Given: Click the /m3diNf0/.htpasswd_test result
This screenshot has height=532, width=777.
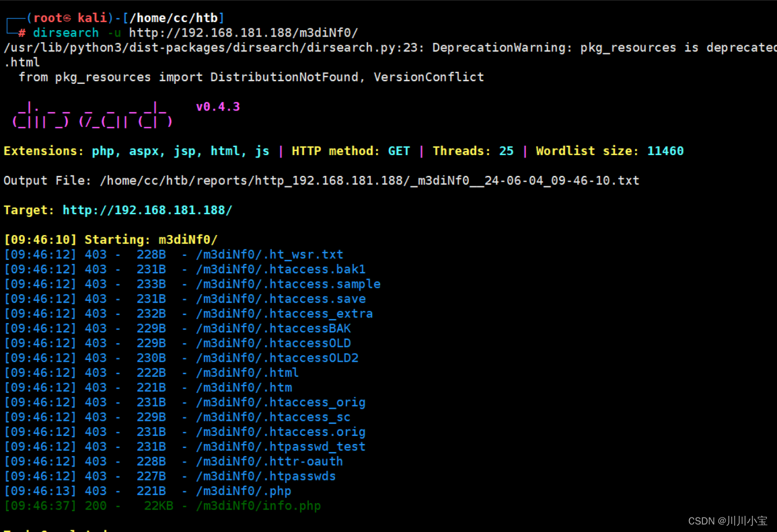Looking at the screenshot, I should [280, 446].
